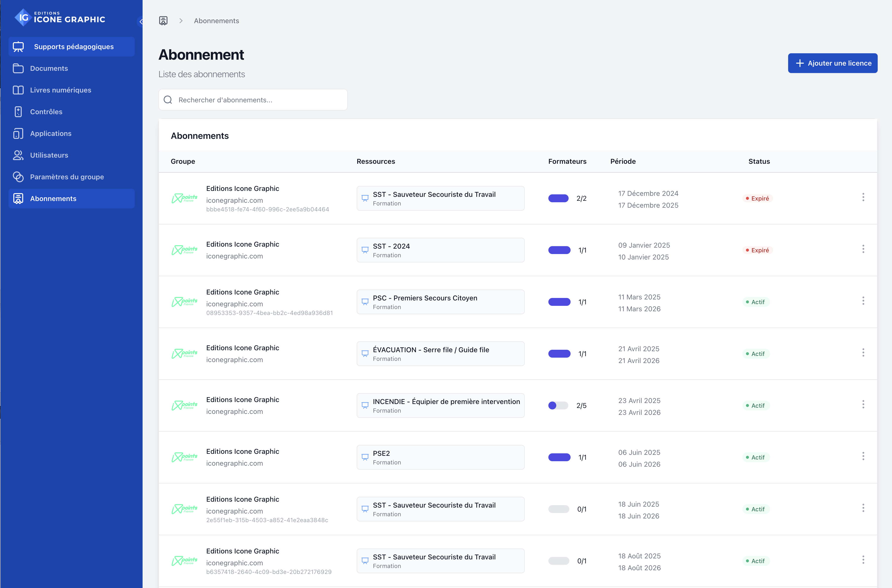This screenshot has height=588, width=892.
Task: Click the Abonnements breadcrumb item
Action: tap(216, 21)
